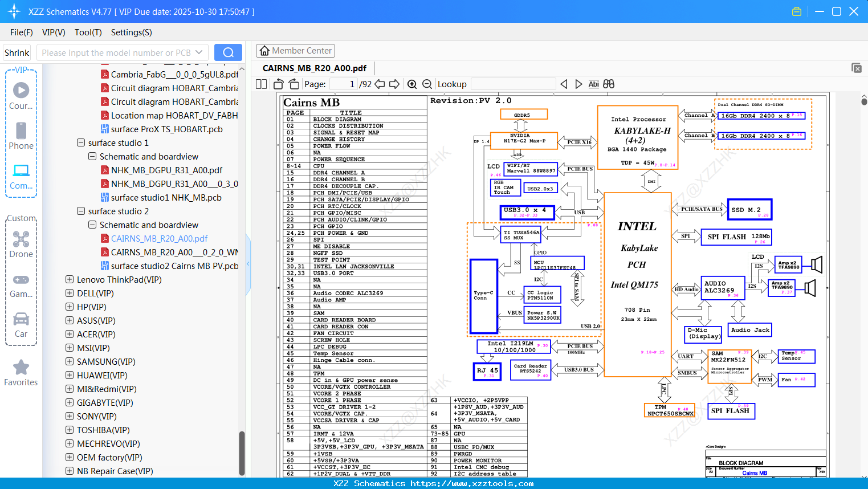The width and height of the screenshot is (868, 489).
Task: Collapse Schematic and boardview under surface studio 2
Action: click(92, 225)
